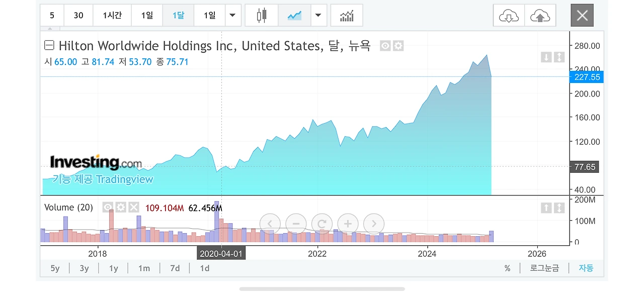The image size is (644, 297).
Task: Select the 1달 monthly interval
Action: click(178, 16)
